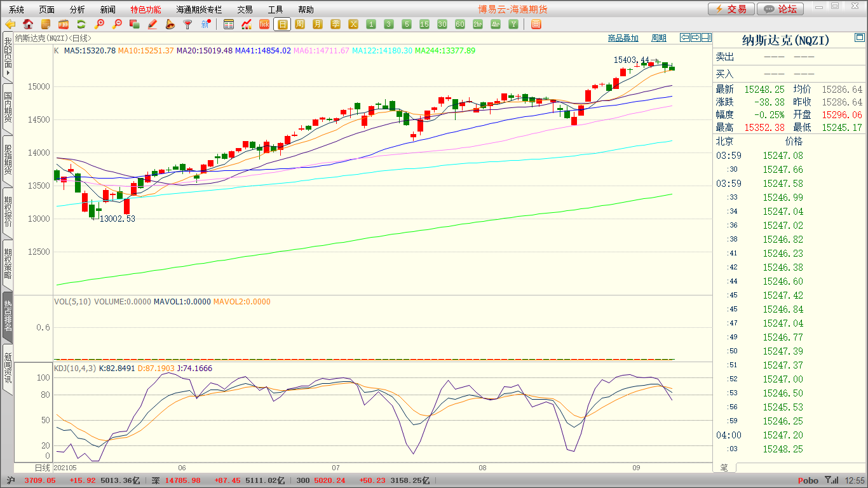Select the 5 minute period

tap(407, 25)
